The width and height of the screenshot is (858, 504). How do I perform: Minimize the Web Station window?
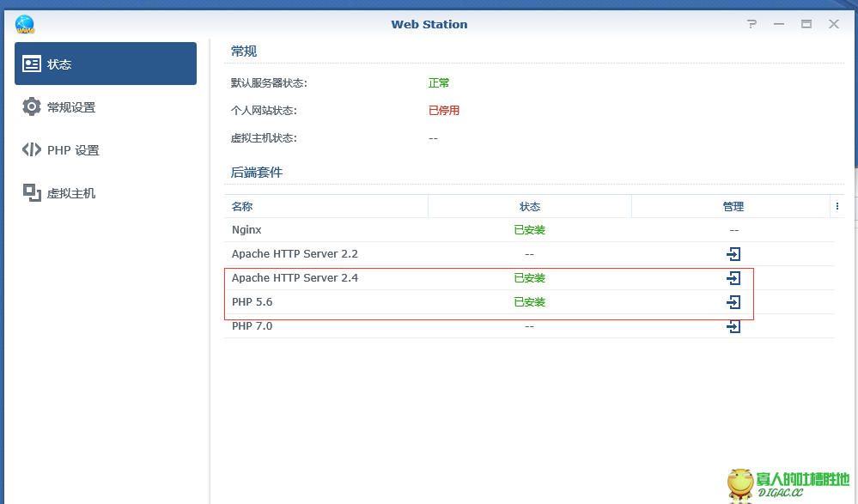[x=779, y=24]
